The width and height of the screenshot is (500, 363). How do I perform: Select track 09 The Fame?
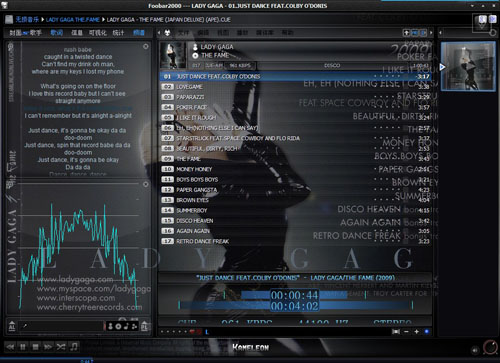point(296,159)
